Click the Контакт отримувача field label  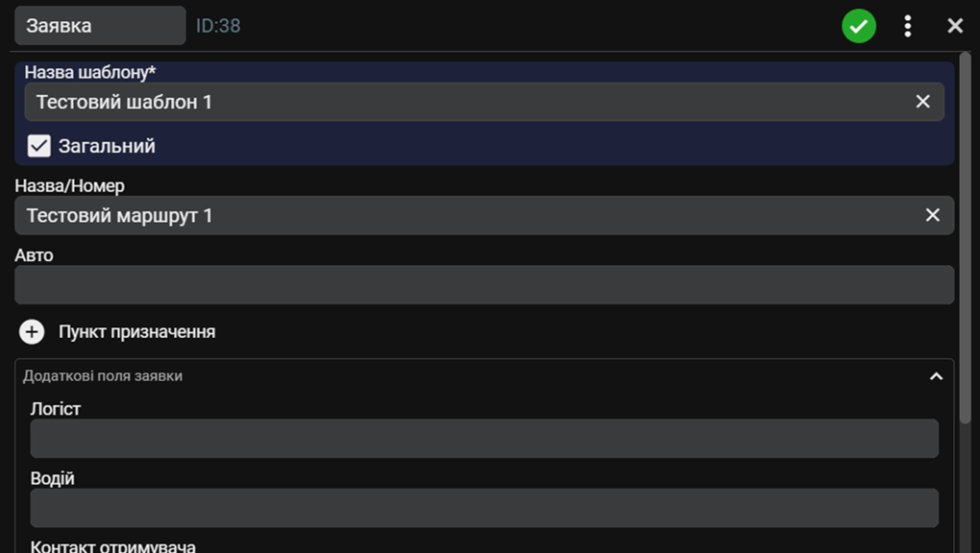coord(113,546)
